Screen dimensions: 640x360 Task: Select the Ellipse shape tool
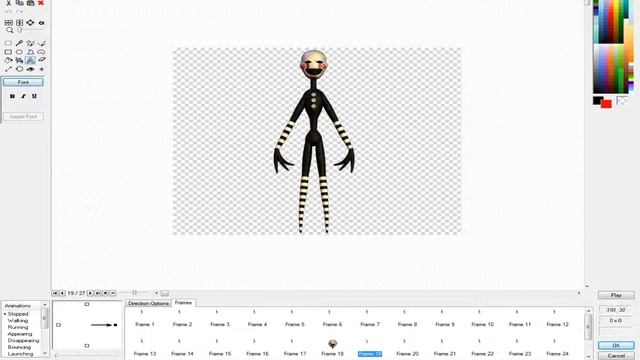tap(19, 52)
